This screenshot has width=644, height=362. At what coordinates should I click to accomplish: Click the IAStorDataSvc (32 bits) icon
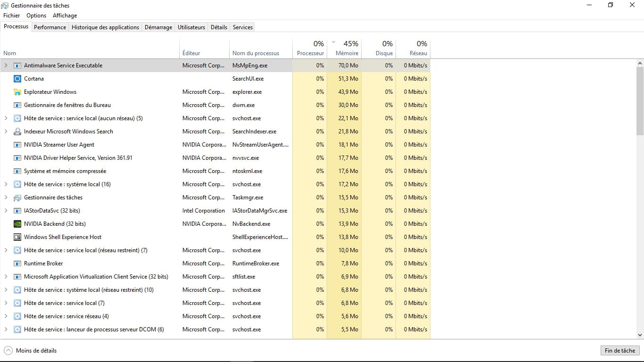tap(17, 211)
